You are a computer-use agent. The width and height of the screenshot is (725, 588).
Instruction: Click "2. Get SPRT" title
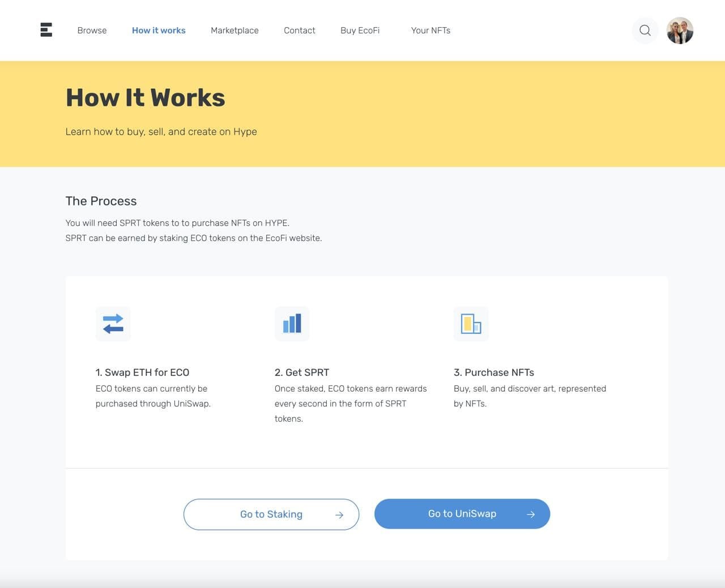coord(302,372)
